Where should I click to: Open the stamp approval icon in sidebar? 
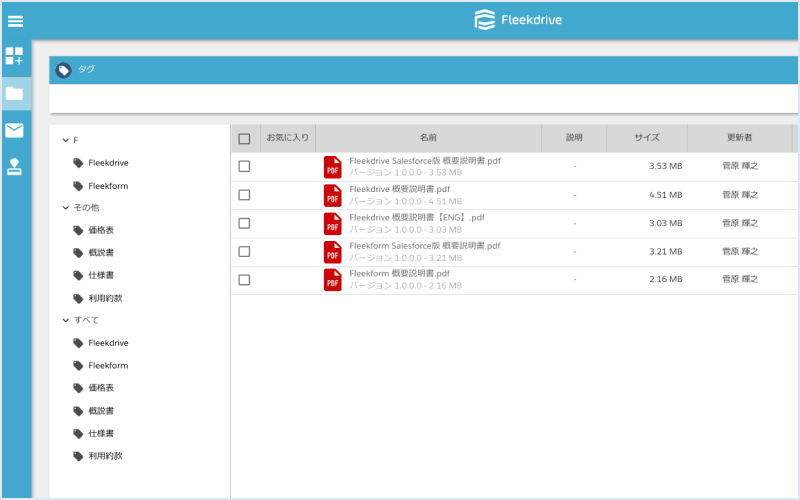pyautogui.click(x=14, y=166)
